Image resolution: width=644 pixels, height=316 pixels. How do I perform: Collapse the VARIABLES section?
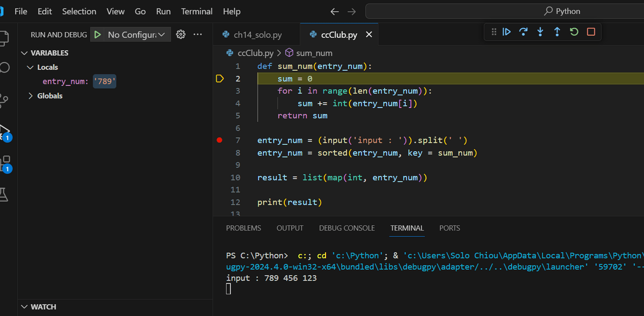[x=25, y=53]
